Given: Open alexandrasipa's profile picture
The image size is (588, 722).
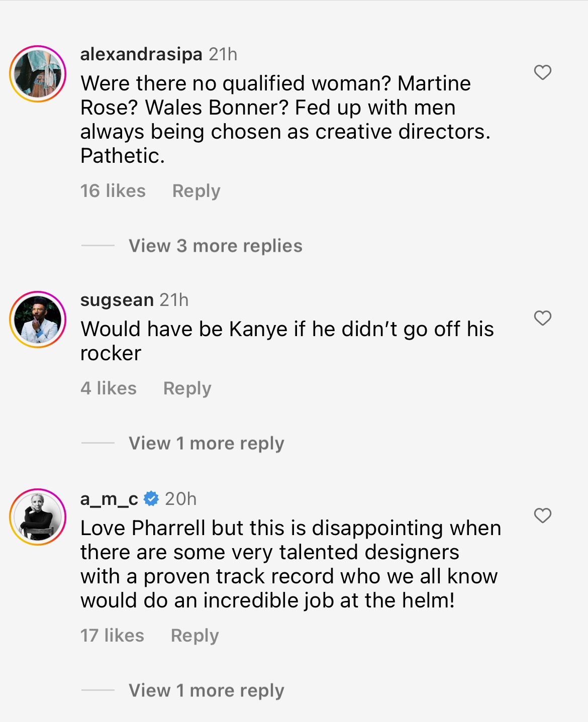Looking at the screenshot, I should [x=38, y=74].
